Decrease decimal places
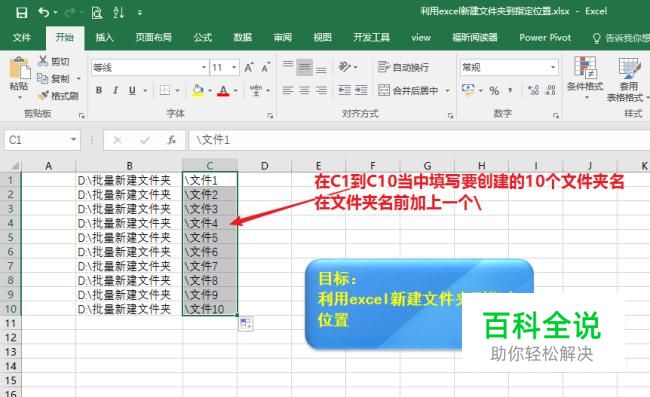The width and height of the screenshot is (650, 397). tap(551, 90)
